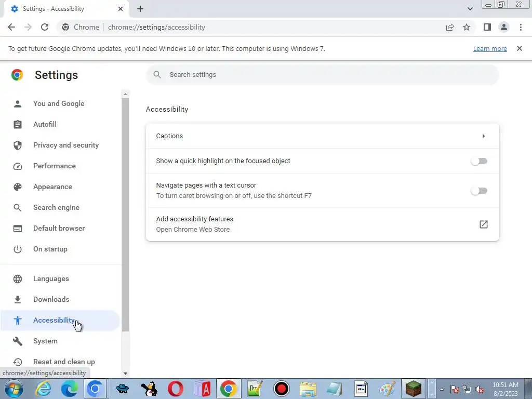The height and width of the screenshot is (399, 532).
Task: Open Chrome's three-dot menu
Action: (521, 27)
